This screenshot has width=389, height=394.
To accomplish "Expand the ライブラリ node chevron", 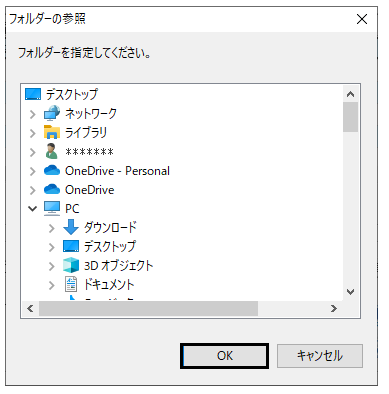I will (32, 133).
